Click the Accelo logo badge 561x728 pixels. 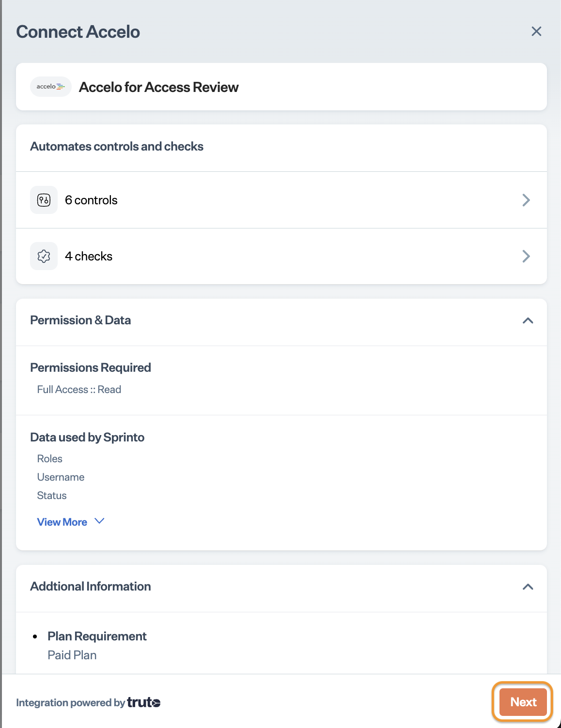(50, 87)
